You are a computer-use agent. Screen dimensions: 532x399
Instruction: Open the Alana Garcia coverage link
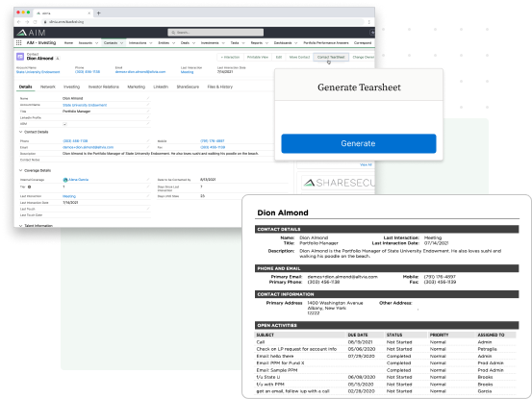(78, 180)
